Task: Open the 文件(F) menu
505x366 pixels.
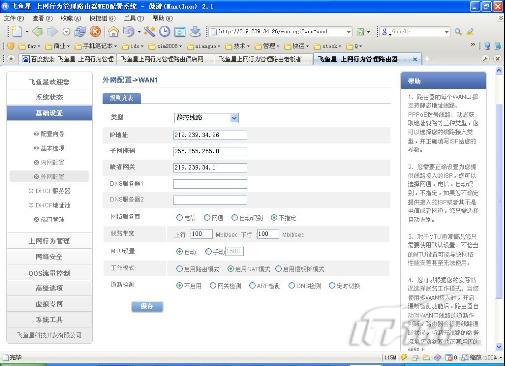Action: click(x=14, y=18)
